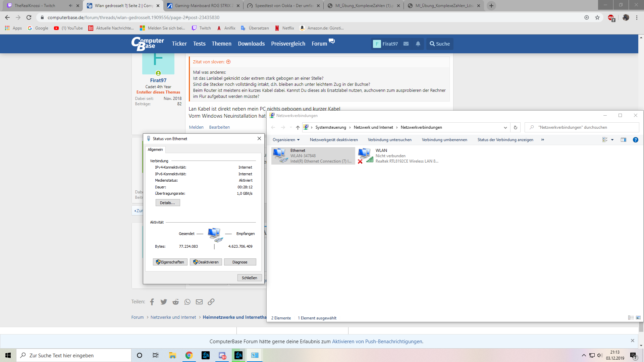Click the Details... button
The width and height of the screenshot is (644, 362).
pos(167,203)
